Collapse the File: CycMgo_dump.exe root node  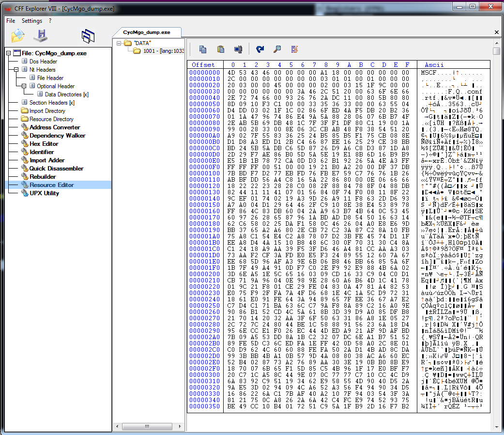click(8, 53)
